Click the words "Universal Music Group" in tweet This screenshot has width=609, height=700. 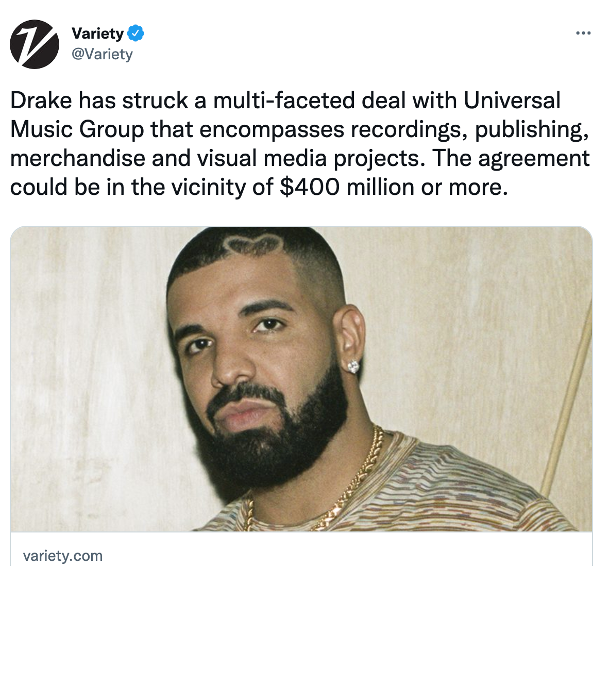click(285, 114)
